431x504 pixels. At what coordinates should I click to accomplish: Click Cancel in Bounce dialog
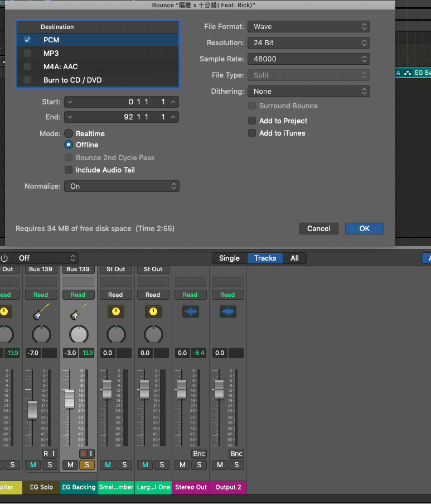(318, 228)
